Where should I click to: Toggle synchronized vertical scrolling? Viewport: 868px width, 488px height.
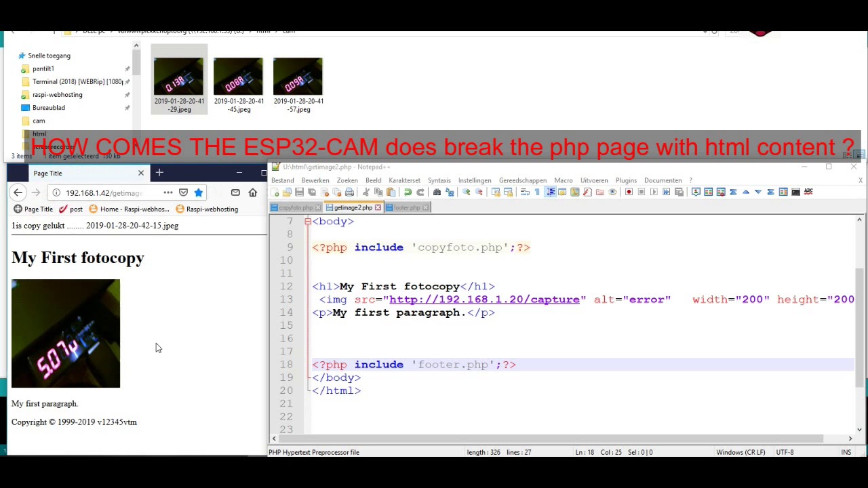point(496,192)
